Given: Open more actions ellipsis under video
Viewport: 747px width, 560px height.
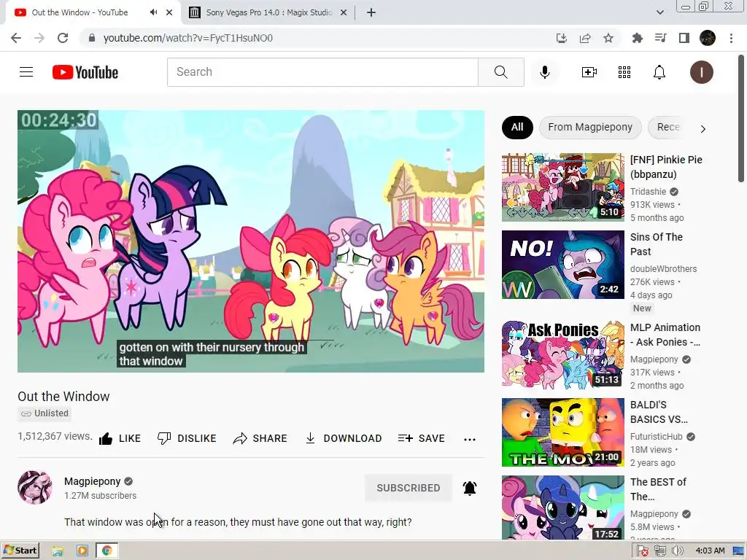Looking at the screenshot, I should (x=470, y=439).
